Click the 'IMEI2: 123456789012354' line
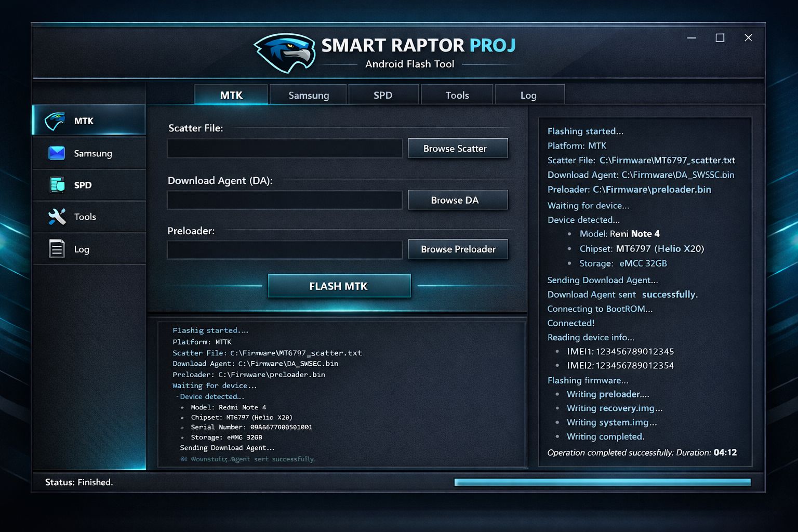 [620, 365]
